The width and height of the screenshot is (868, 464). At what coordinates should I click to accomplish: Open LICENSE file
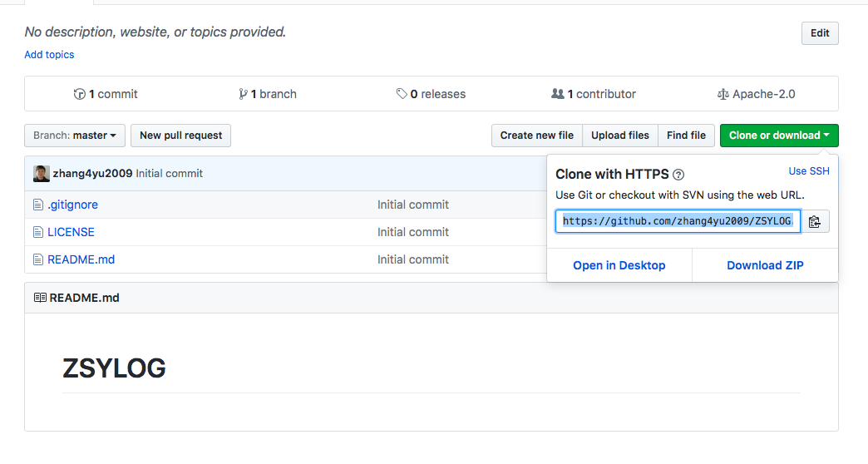[71, 232]
